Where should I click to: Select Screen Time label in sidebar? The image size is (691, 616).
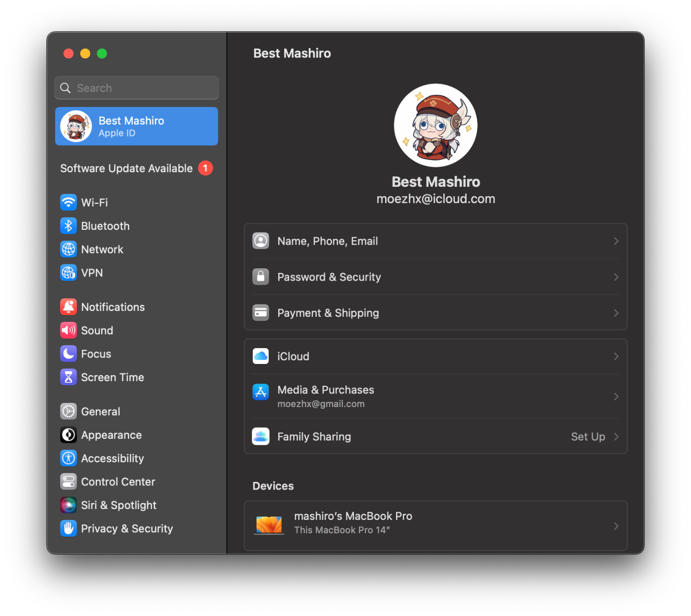112,377
